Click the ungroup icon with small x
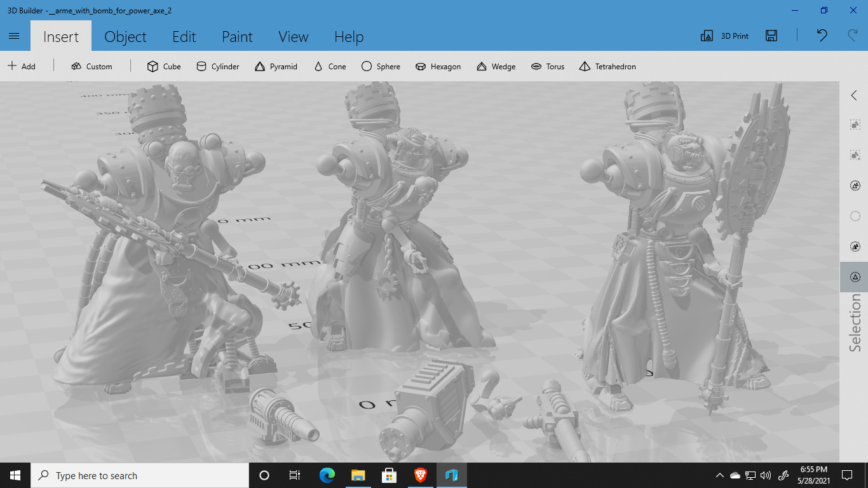This screenshot has width=868, height=488. [x=855, y=155]
